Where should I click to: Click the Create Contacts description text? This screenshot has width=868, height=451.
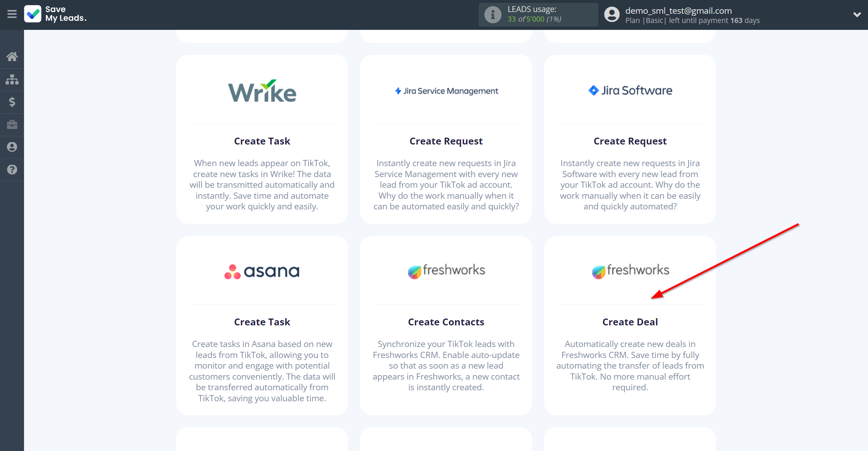(x=446, y=366)
